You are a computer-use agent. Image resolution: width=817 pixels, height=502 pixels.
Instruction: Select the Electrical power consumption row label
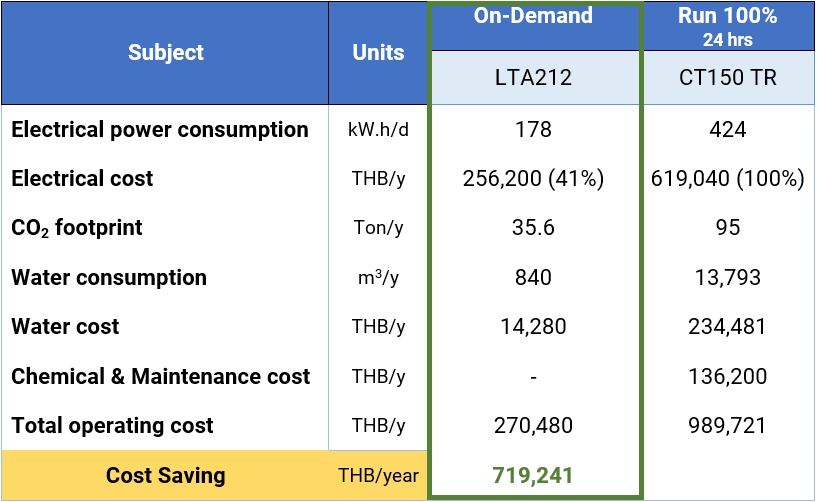[160, 130]
